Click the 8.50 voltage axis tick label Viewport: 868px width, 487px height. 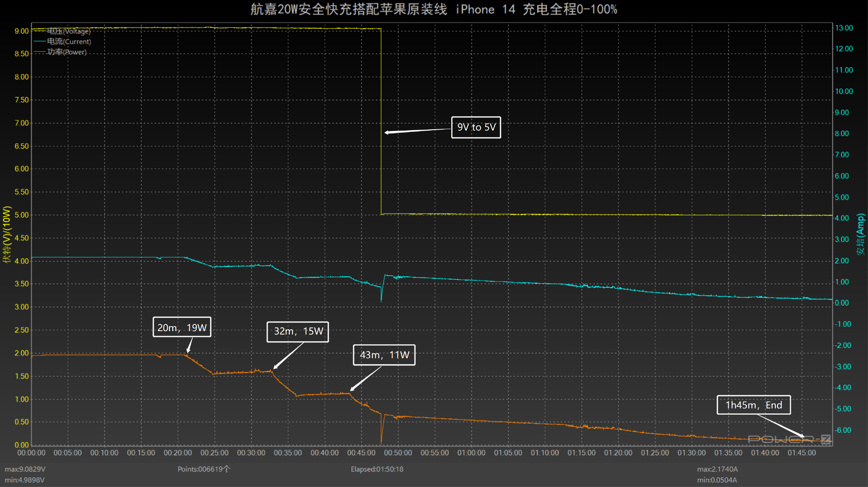[22, 54]
